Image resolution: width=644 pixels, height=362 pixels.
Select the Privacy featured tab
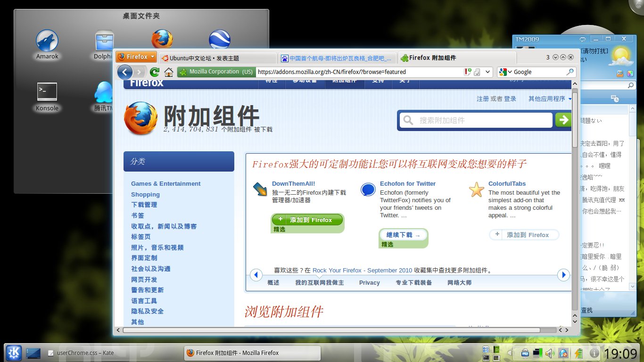pyautogui.click(x=370, y=283)
